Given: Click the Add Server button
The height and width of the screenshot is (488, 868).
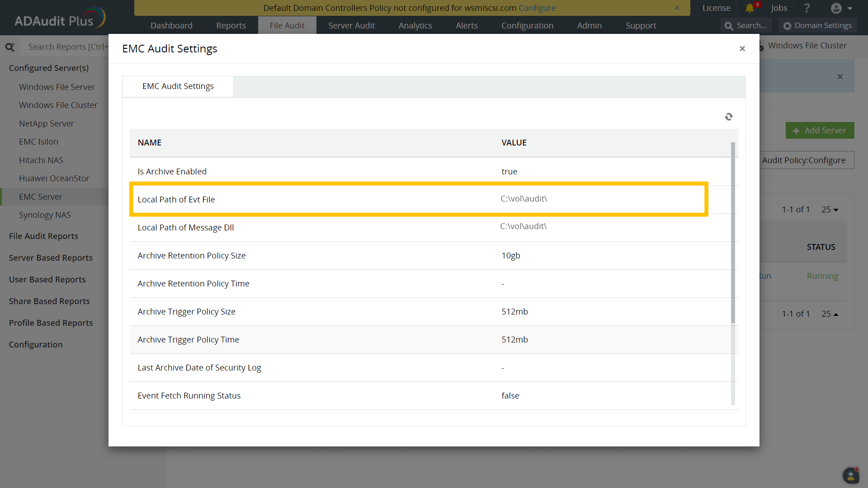Looking at the screenshot, I should tap(820, 130).
